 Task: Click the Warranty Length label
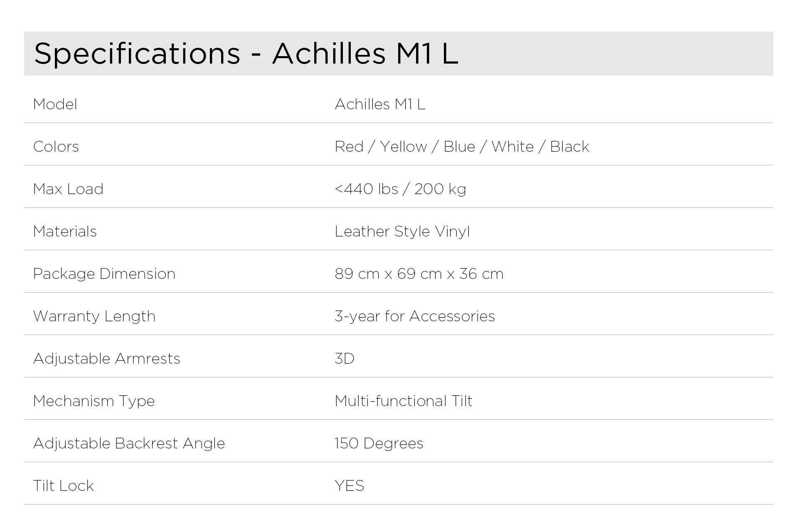tap(94, 316)
